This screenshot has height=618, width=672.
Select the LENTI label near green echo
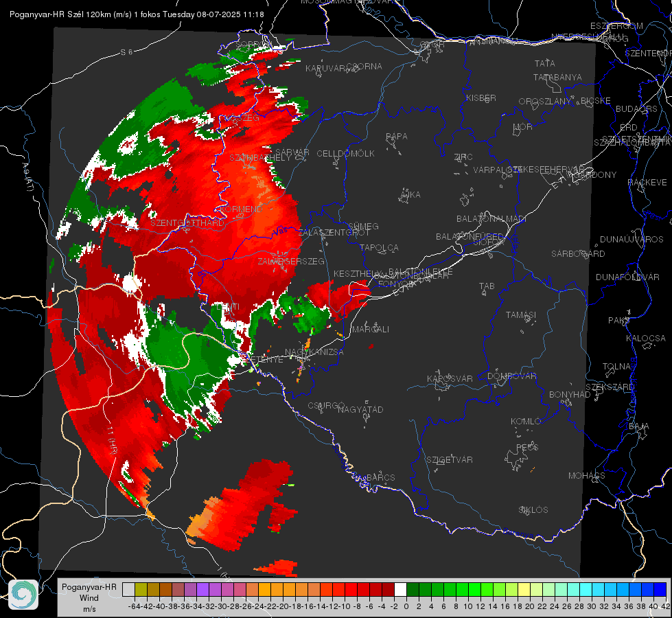tap(228, 307)
